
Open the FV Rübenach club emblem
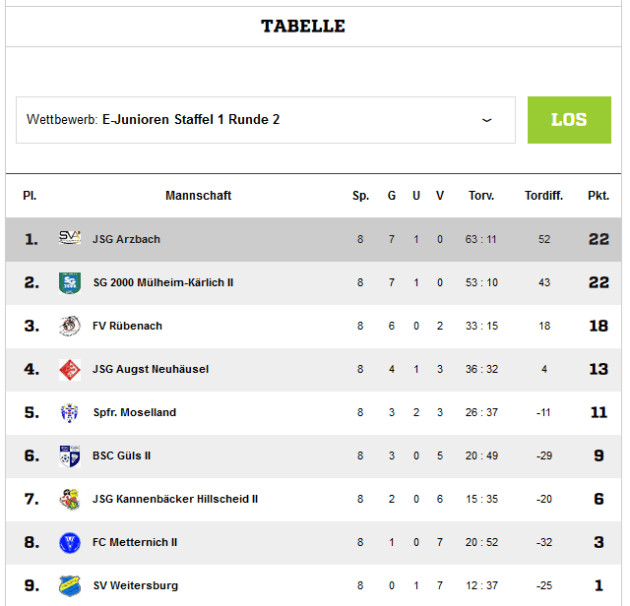pyautogui.click(x=70, y=326)
